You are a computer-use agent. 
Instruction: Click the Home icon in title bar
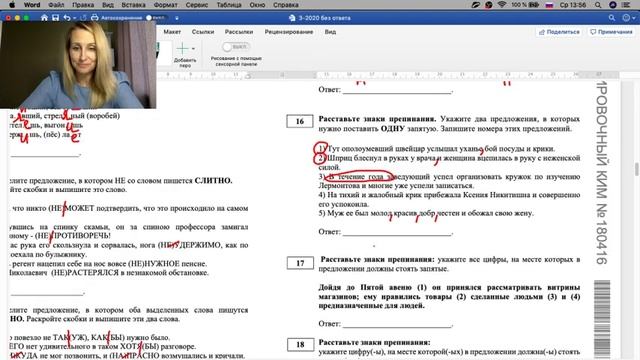44,18
